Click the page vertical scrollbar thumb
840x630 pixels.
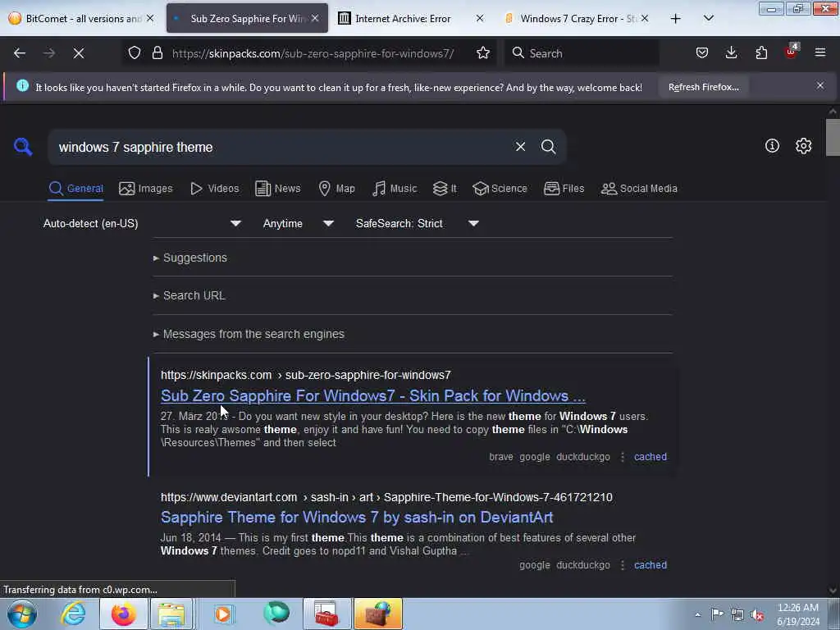point(832,137)
